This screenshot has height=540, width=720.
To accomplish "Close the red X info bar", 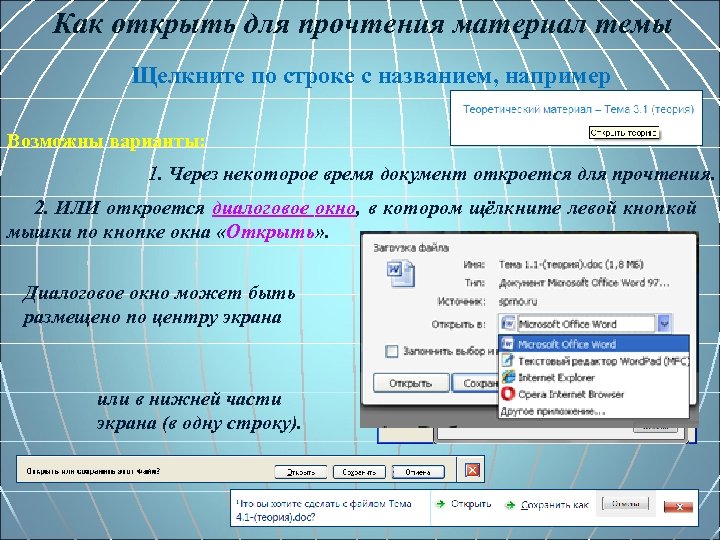I will 472,470.
